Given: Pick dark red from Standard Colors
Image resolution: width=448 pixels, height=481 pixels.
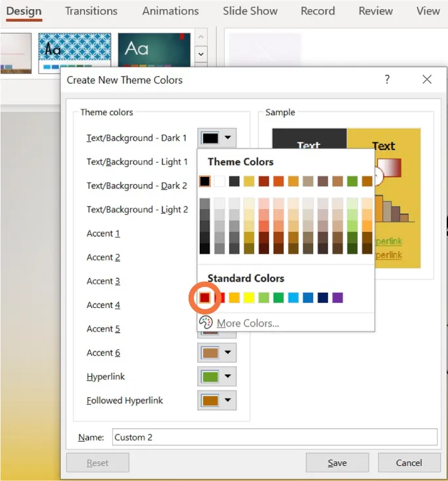Looking at the screenshot, I should [204, 298].
